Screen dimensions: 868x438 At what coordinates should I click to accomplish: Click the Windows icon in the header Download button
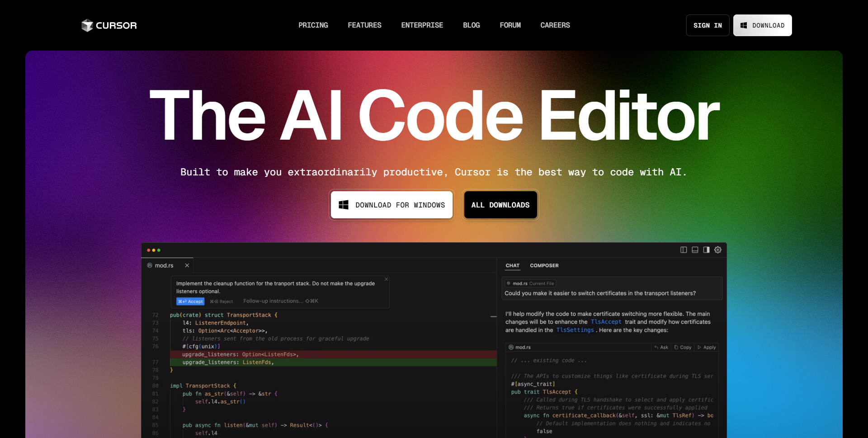(744, 25)
